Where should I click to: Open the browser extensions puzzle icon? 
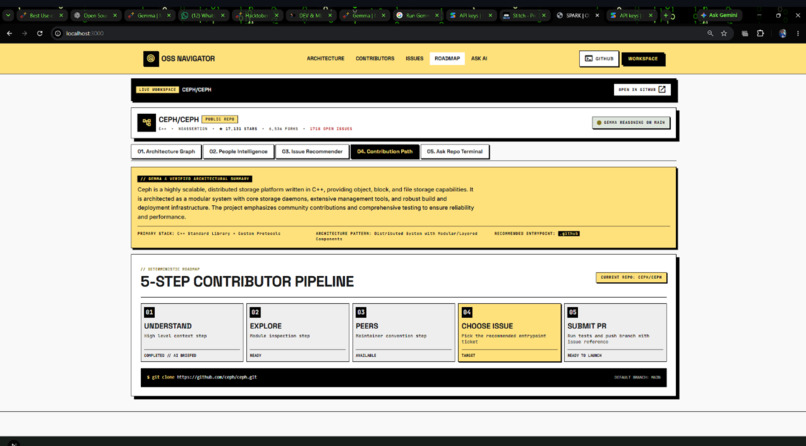(x=760, y=33)
